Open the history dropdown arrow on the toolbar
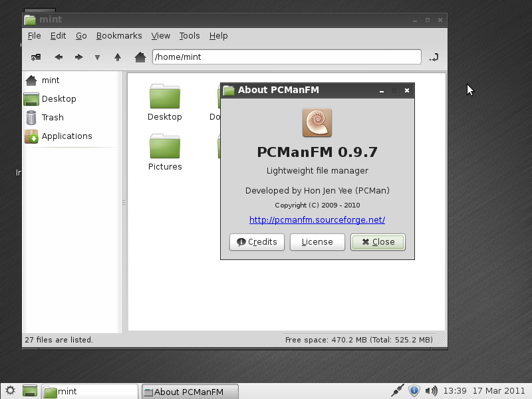532x399 pixels. [96, 57]
